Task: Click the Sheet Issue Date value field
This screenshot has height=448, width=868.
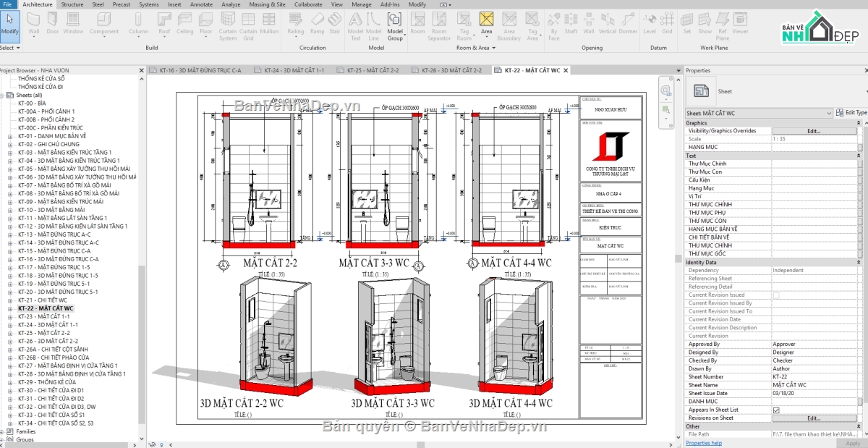Action: point(814,393)
